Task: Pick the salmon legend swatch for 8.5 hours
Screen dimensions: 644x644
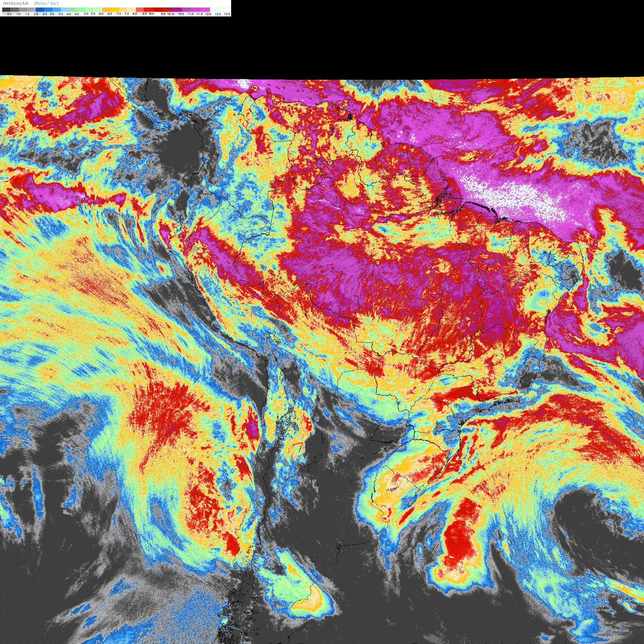Action: (x=140, y=10)
